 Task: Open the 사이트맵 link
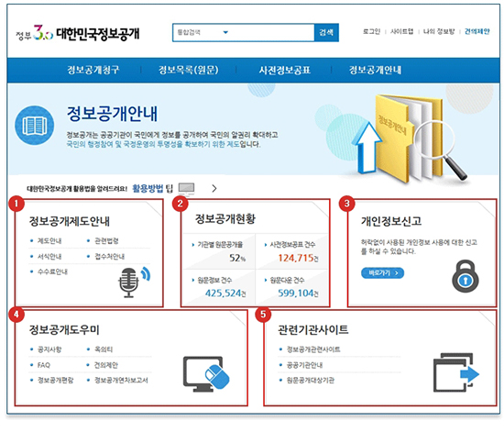401,31
